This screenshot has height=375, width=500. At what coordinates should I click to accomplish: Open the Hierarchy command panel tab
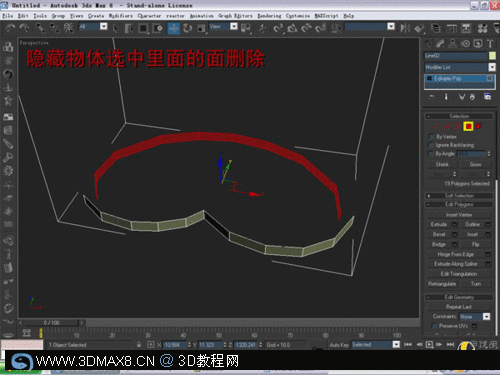[453, 43]
